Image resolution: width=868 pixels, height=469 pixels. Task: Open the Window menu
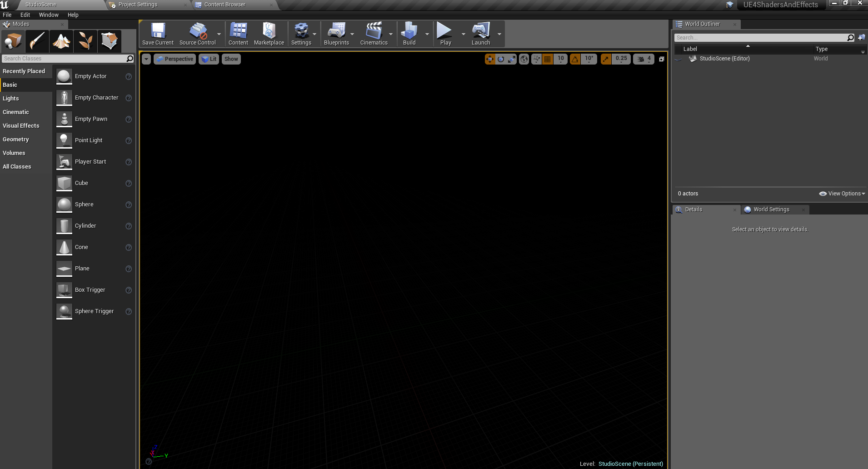[x=49, y=15]
